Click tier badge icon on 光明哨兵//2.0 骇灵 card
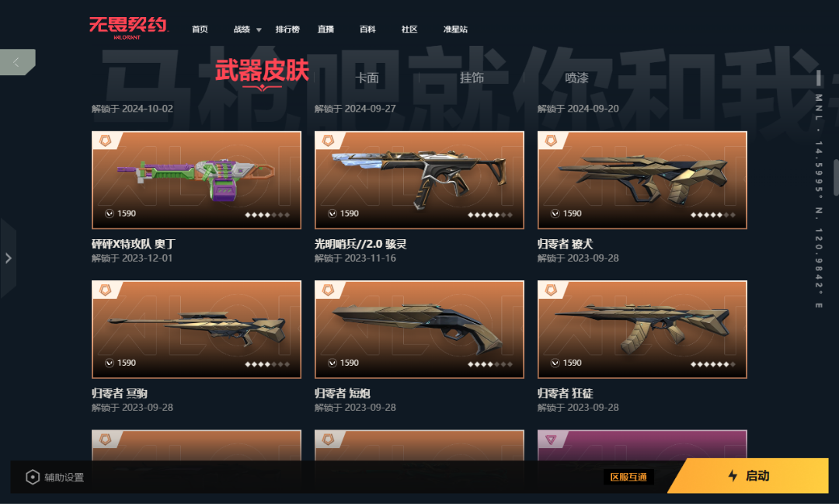Image resolution: width=839 pixels, height=504 pixels. click(328, 141)
